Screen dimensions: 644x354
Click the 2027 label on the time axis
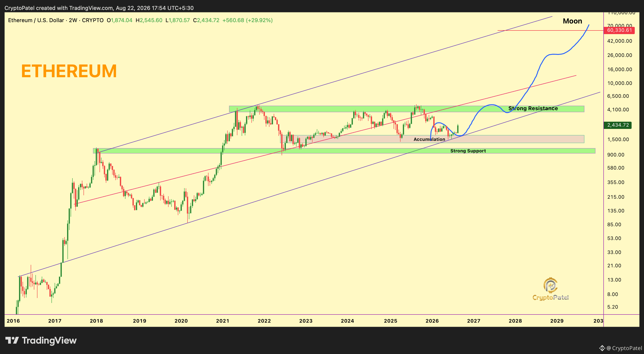pos(474,321)
